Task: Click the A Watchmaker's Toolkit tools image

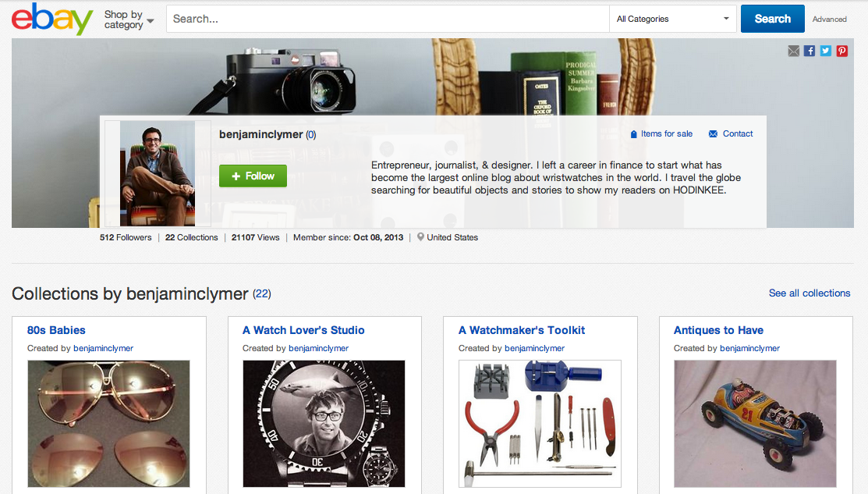Action: click(x=540, y=424)
